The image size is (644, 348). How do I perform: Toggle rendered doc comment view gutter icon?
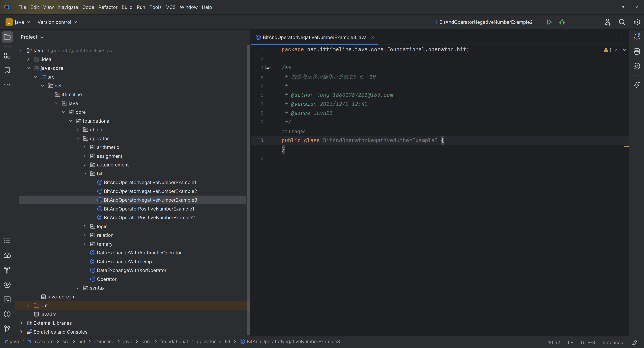click(x=268, y=67)
